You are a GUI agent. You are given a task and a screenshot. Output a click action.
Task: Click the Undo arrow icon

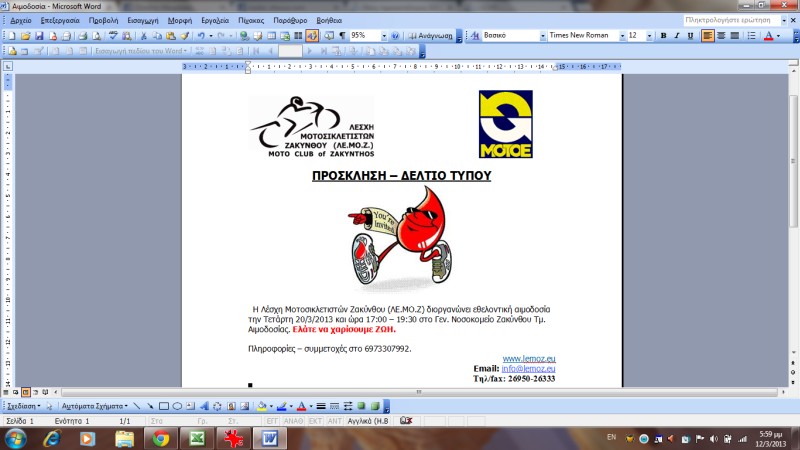(202, 36)
